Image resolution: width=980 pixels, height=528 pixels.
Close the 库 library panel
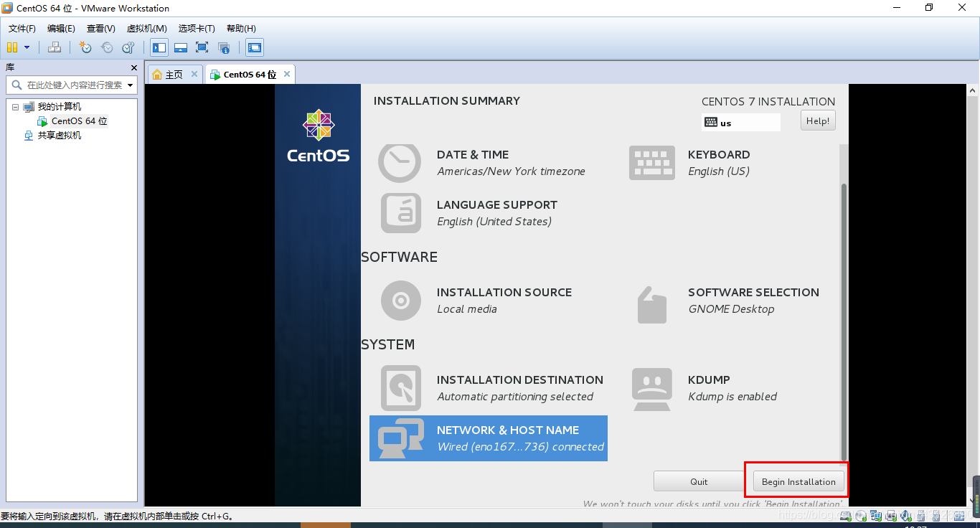[x=133, y=67]
